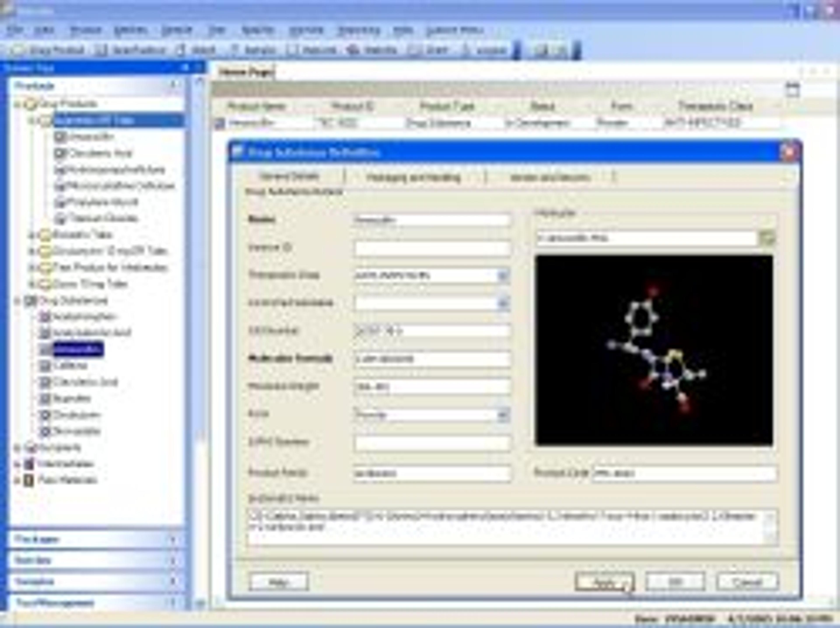Click the red Stability toolbar icon
This screenshot has height=628, width=840.
pyautogui.click(x=353, y=50)
